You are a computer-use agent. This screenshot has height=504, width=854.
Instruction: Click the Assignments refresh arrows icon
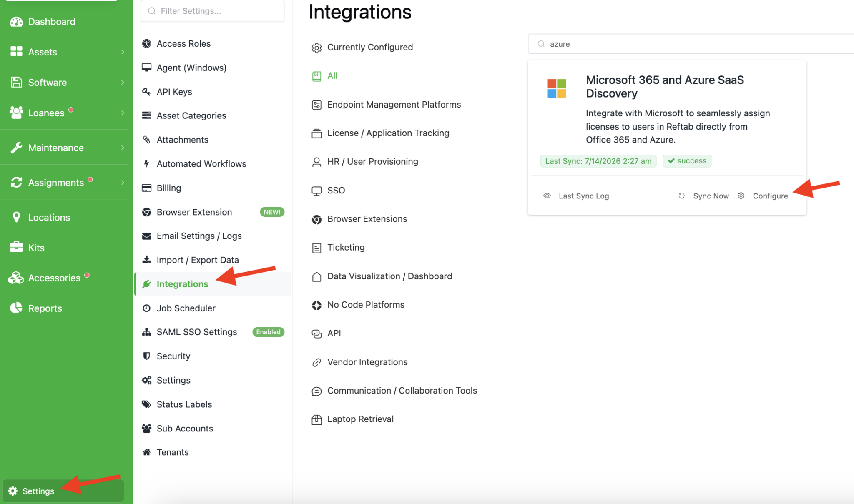[x=16, y=182]
